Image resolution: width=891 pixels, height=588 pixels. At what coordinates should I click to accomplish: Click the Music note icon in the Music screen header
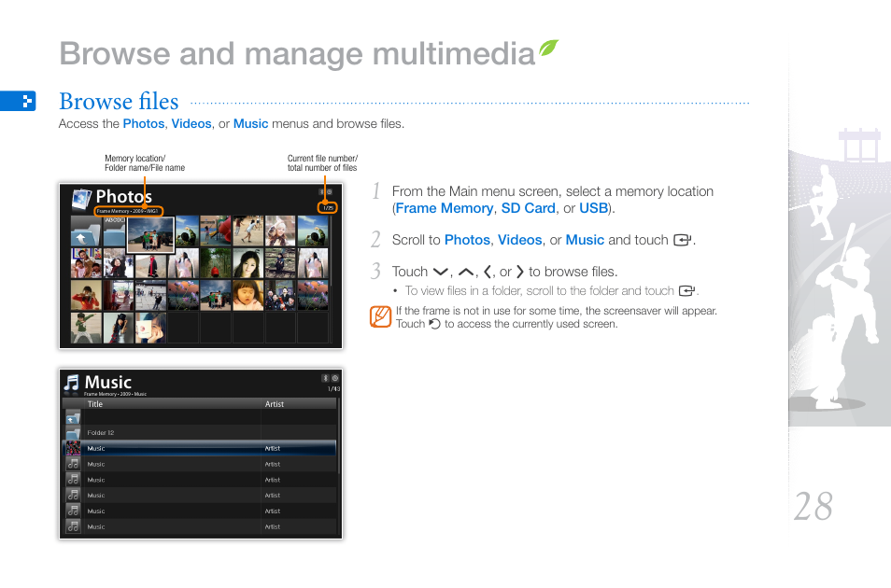72,384
